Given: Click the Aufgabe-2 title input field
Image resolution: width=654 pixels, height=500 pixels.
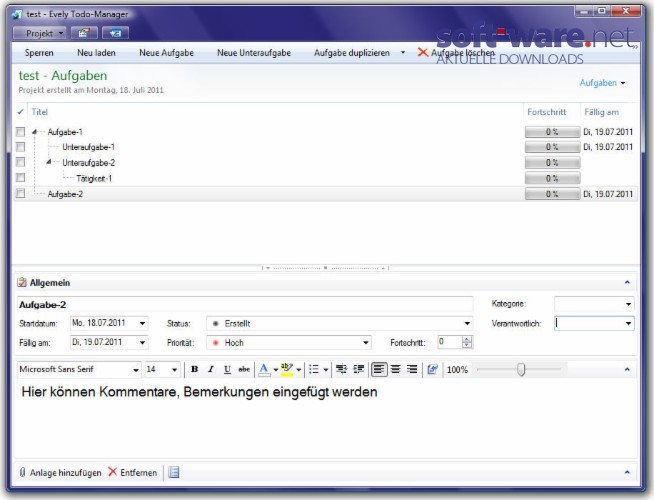Looking at the screenshot, I should 245,304.
